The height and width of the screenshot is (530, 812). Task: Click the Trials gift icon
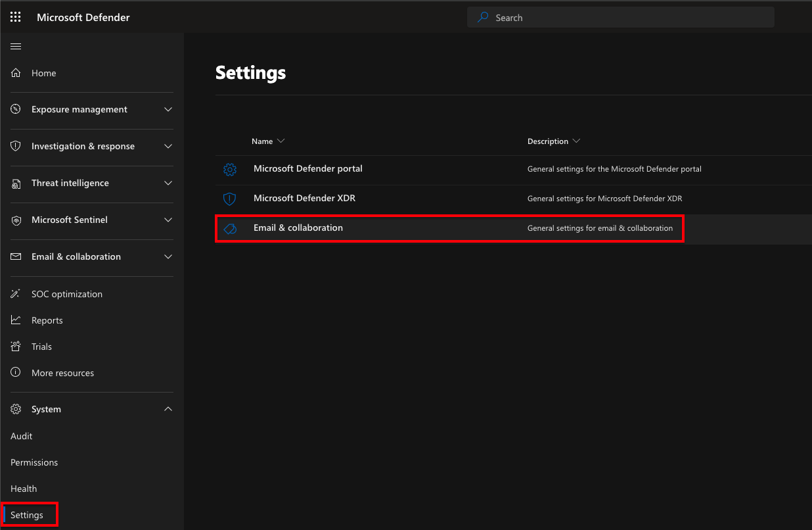pos(16,347)
